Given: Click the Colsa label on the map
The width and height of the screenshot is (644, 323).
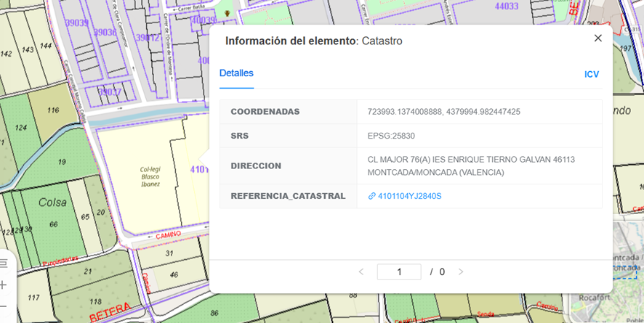Looking at the screenshot, I should click(52, 203).
